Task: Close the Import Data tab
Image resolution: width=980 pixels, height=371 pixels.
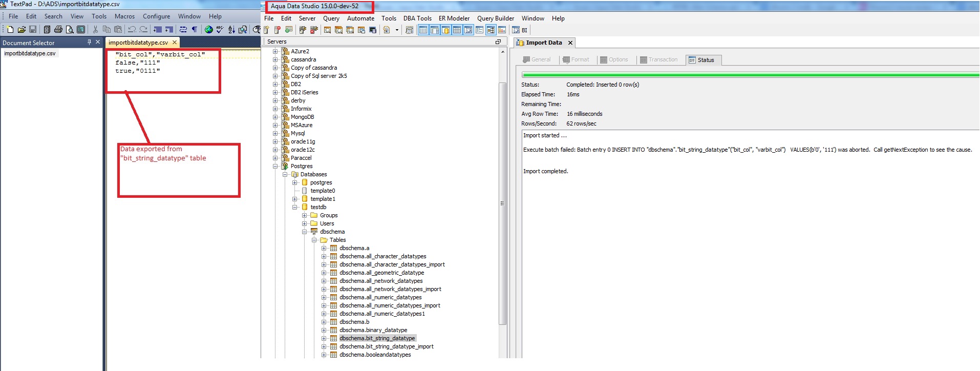Action: click(570, 43)
